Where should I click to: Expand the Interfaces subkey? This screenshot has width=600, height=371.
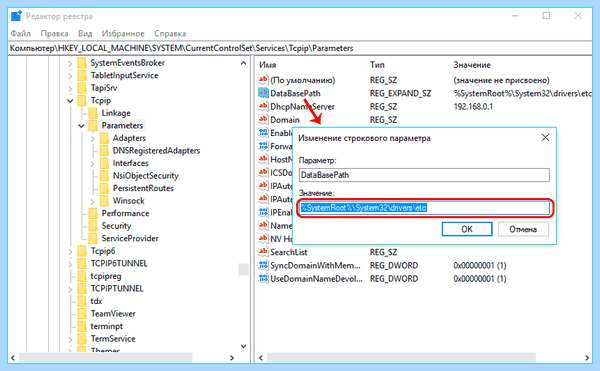pyautogui.click(x=92, y=164)
